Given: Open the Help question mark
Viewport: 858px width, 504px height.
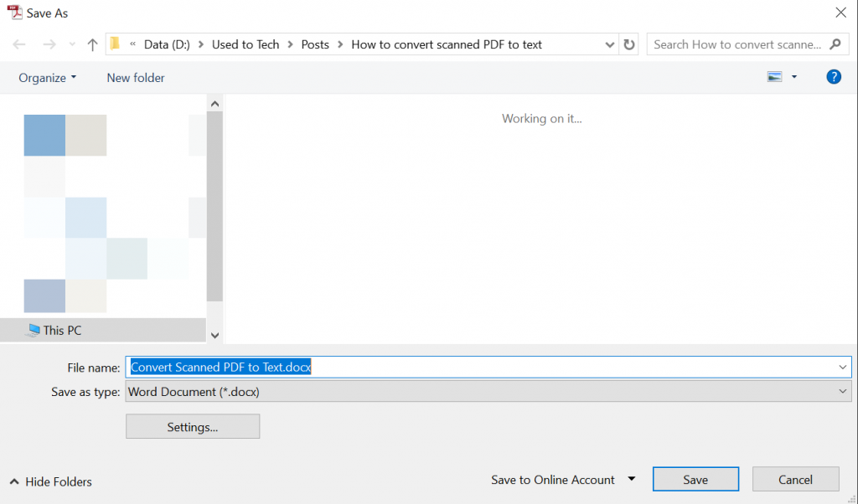Looking at the screenshot, I should pos(834,76).
